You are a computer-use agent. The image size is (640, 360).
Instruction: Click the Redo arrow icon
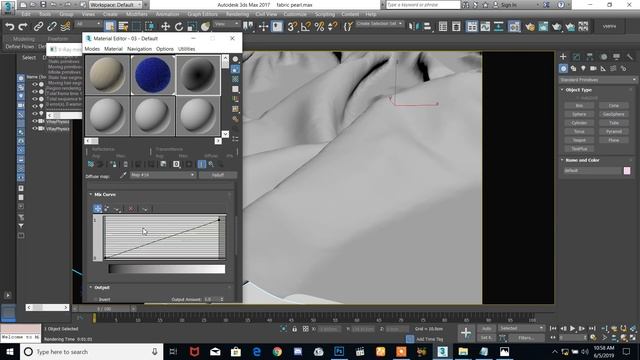pos(23,27)
